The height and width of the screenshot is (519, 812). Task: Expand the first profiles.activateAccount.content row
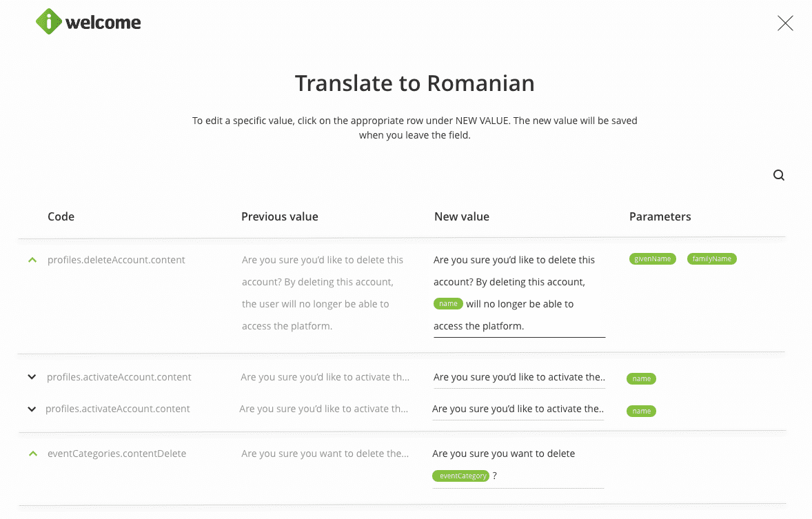(32, 377)
